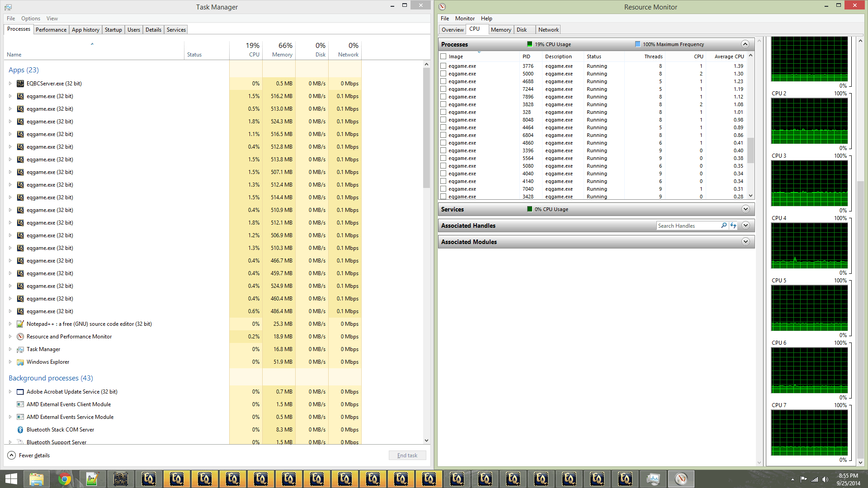Click the Windows Start button
Screen dimensions: 868x488
coord(10,479)
